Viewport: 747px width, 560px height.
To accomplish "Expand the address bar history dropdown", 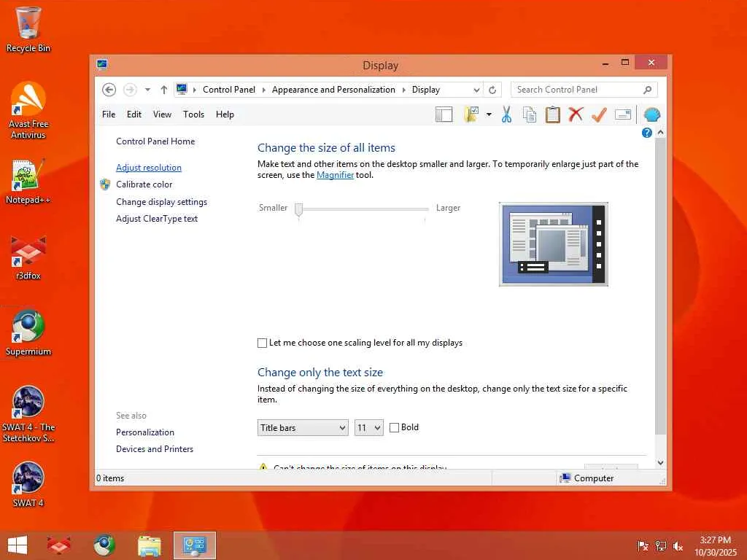I will (x=476, y=90).
